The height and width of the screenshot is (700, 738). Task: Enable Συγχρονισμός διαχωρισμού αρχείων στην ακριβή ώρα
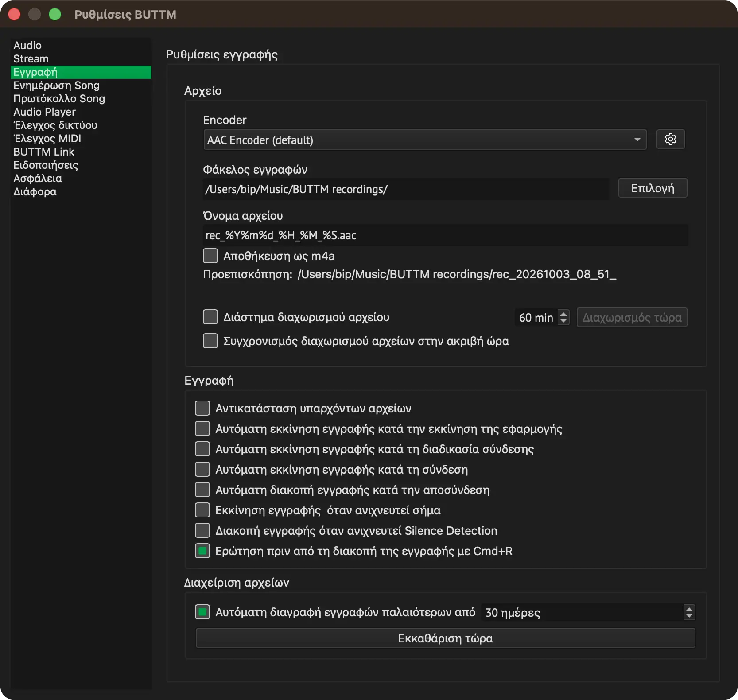(x=210, y=341)
